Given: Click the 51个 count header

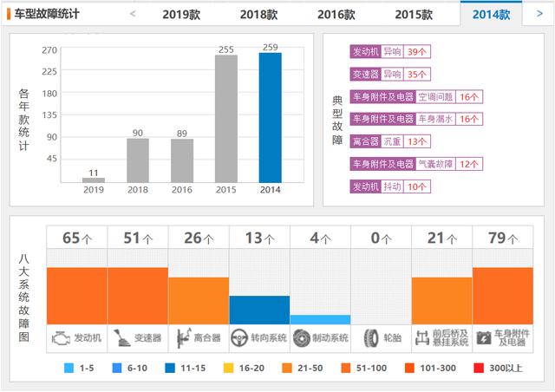Looking at the screenshot, I should coord(138,238).
